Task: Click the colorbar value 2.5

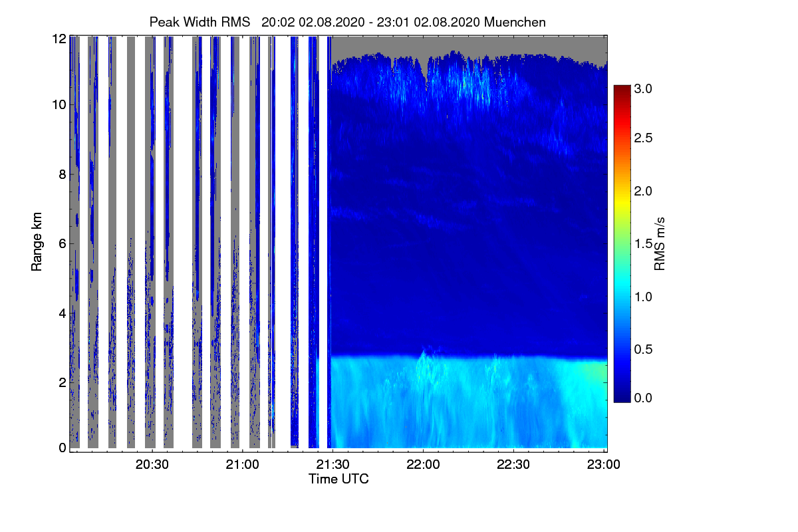Action: tap(643, 138)
